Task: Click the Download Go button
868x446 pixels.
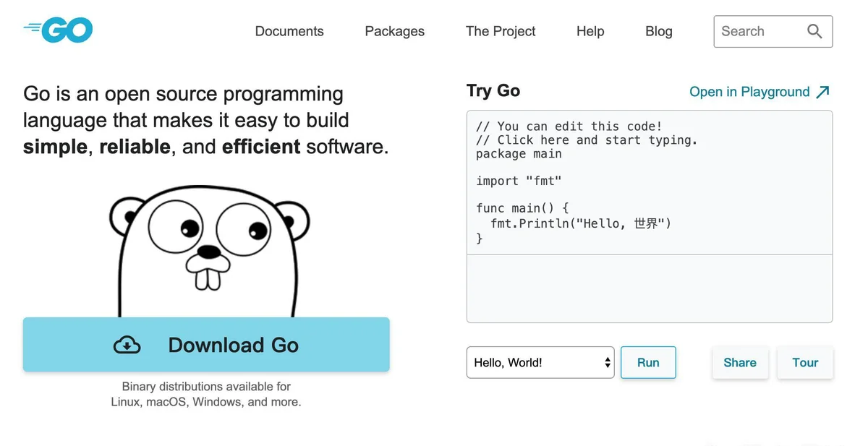Action: (x=206, y=345)
